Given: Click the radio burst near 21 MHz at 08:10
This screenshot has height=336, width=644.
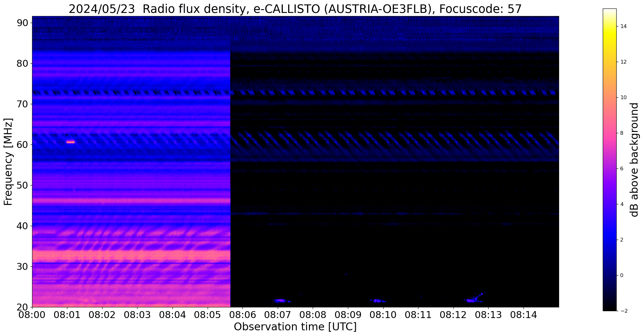Looking at the screenshot, I should point(378,301).
